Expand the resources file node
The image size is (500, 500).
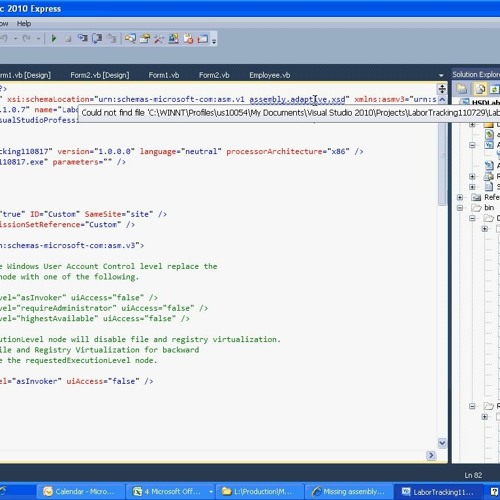click(x=472, y=176)
